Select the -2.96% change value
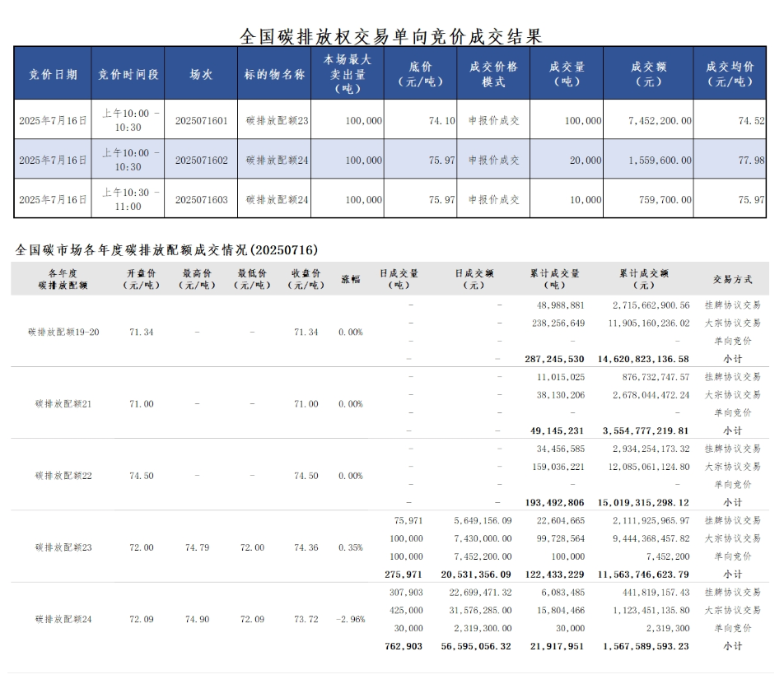Image resolution: width=784 pixels, height=684 pixels. 351,619
